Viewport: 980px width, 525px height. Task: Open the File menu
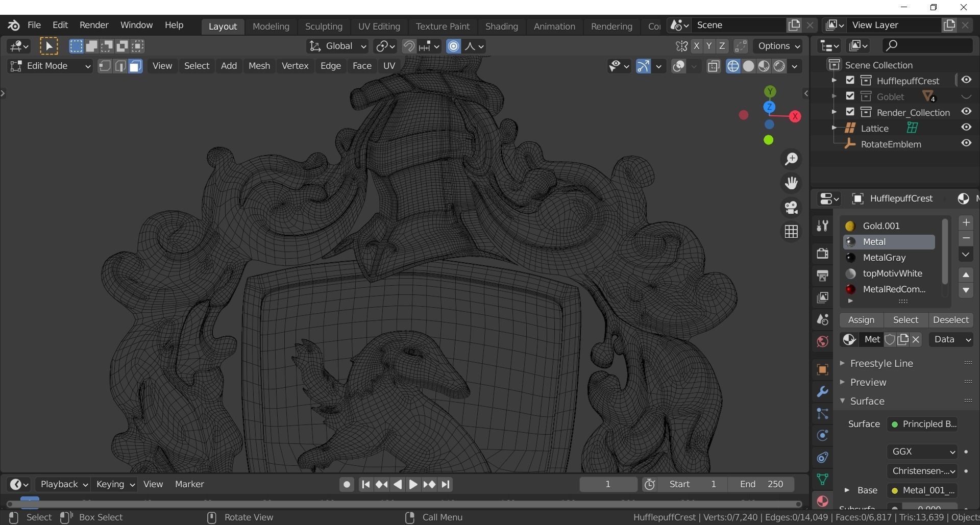click(x=34, y=25)
